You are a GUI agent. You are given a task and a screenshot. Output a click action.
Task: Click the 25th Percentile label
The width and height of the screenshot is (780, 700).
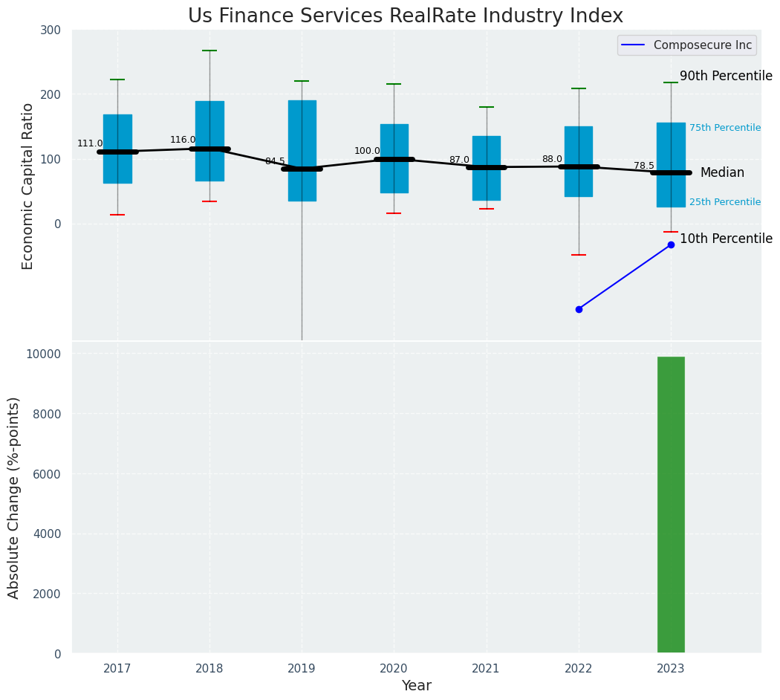tap(724, 202)
